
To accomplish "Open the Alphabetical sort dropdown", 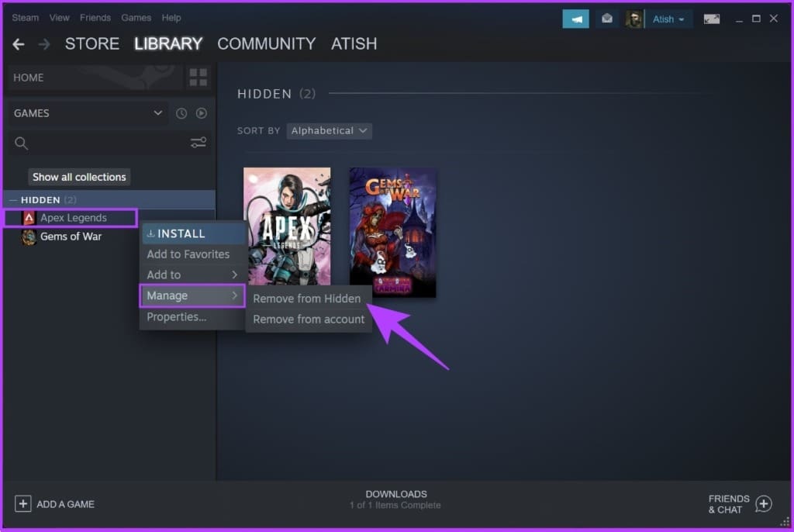I will click(329, 131).
